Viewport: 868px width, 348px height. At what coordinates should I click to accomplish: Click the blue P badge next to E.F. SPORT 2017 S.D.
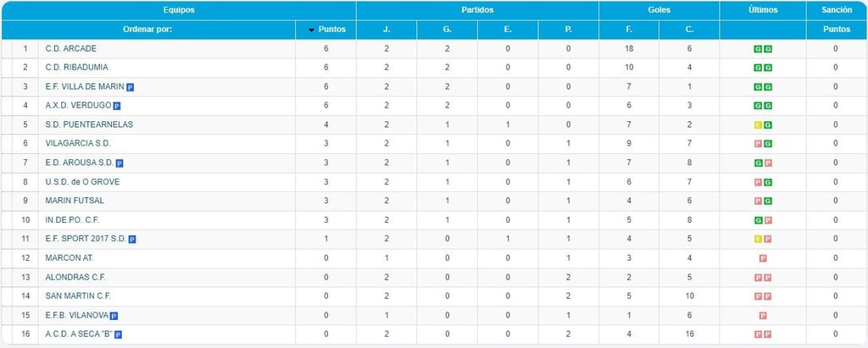coord(132,240)
